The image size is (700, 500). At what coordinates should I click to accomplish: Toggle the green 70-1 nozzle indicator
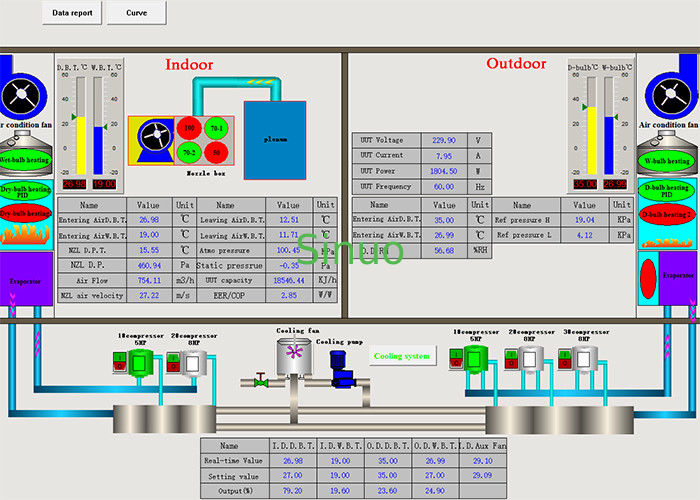click(216, 128)
